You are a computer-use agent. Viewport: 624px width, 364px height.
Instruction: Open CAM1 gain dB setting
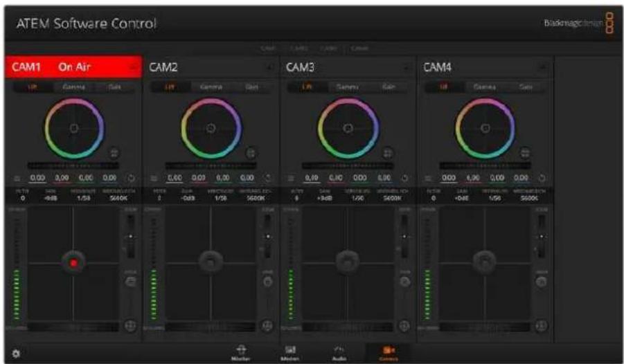coord(50,195)
